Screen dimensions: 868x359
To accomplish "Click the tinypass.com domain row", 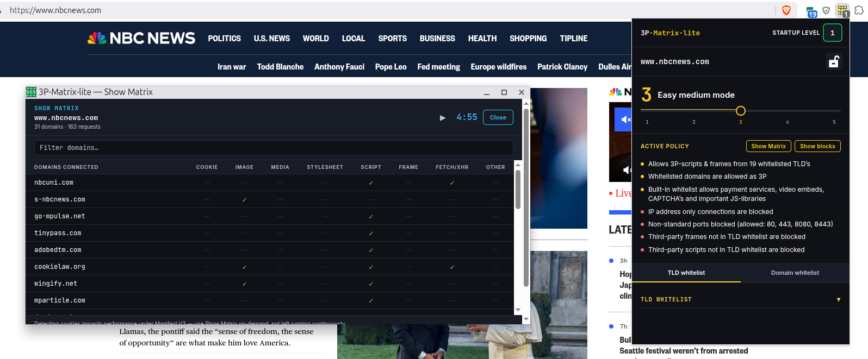I will tap(269, 233).
